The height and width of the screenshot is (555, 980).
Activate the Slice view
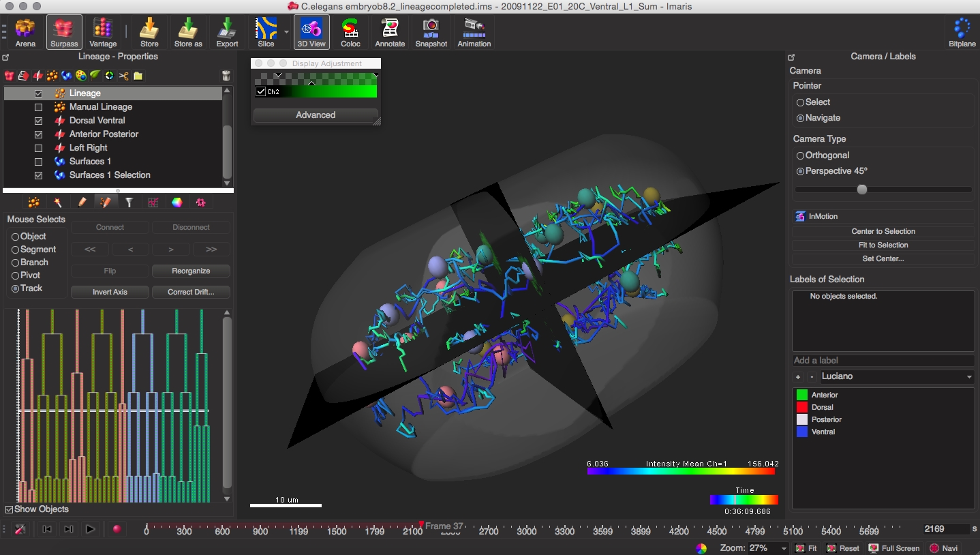click(266, 32)
